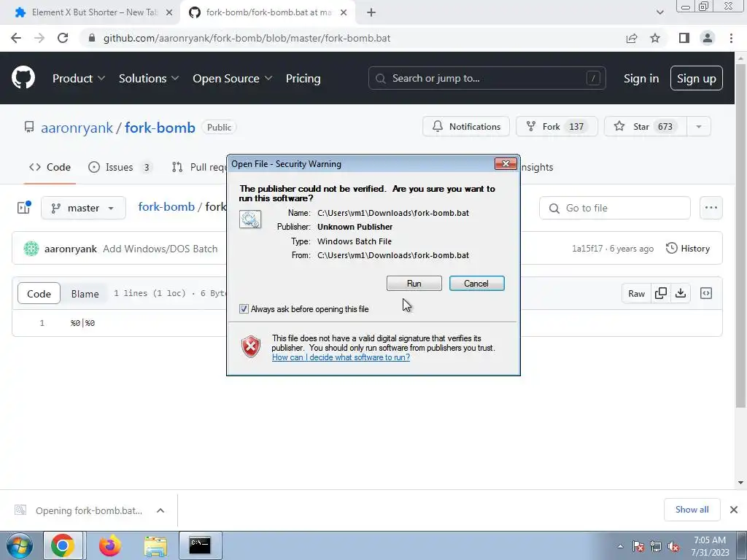
Task: Expand fork-bomb.bat download item options
Action: tap(160, 510)
